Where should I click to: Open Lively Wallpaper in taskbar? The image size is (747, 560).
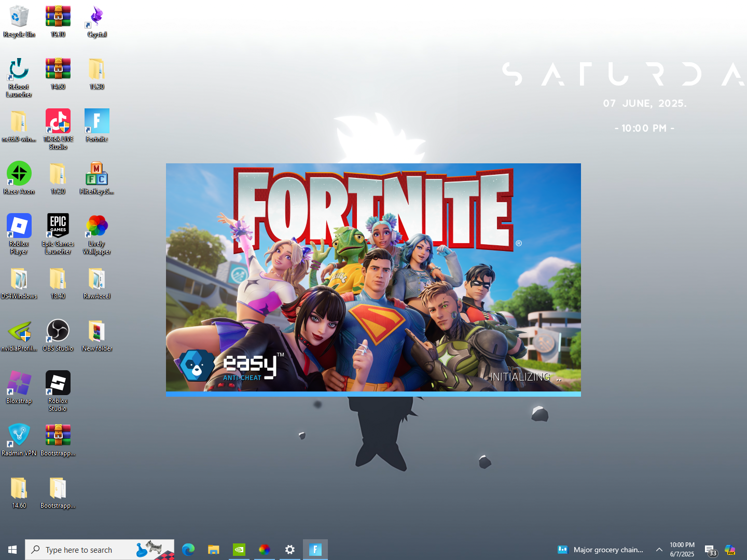click(x=265, y=550)
